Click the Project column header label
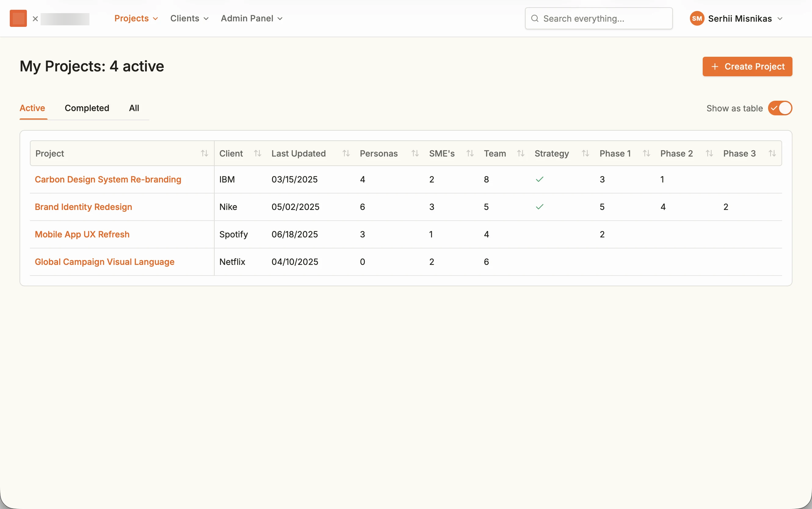812x509 pixels. (49, 153)
